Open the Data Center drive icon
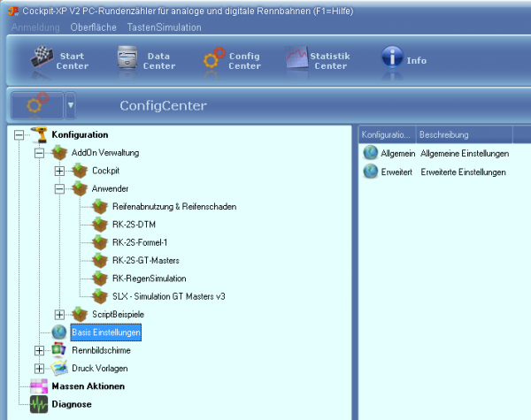The image size is (531, 420). pyautogui.click(x=127, y=57)
